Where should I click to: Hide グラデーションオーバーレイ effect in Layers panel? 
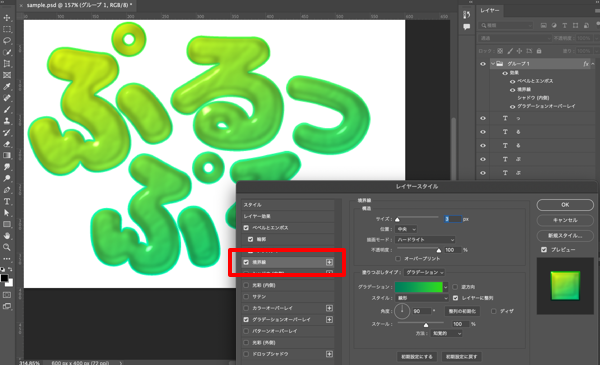click(512, 106)
